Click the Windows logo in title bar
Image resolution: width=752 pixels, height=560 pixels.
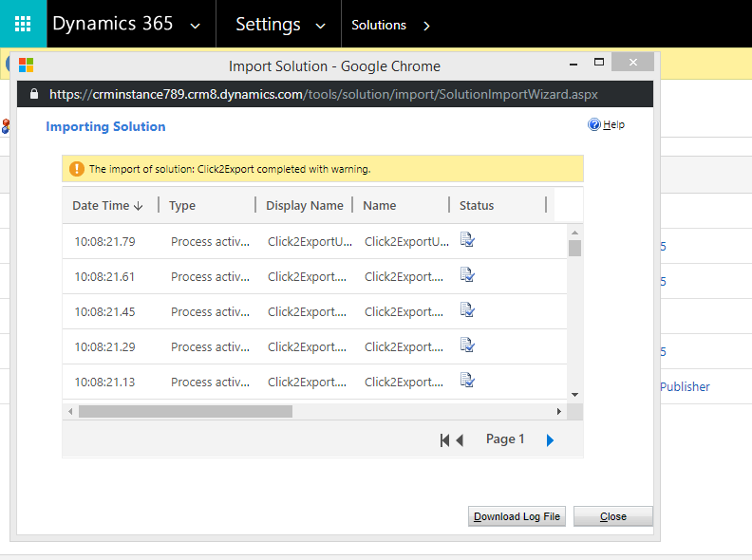tap(26, 65)
